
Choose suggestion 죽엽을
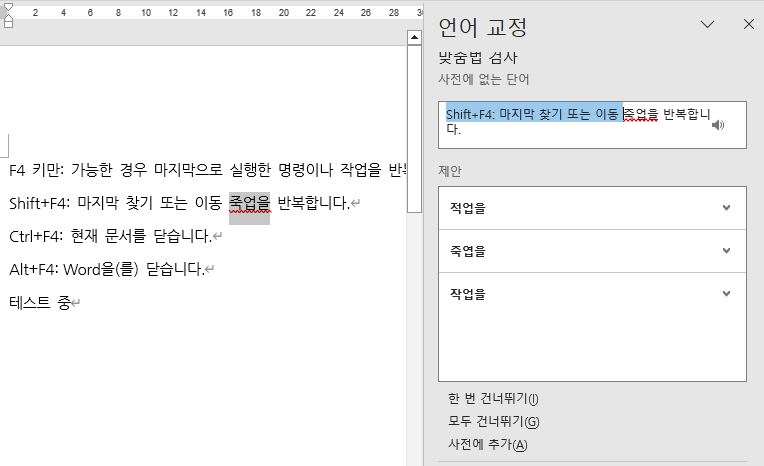592,251
